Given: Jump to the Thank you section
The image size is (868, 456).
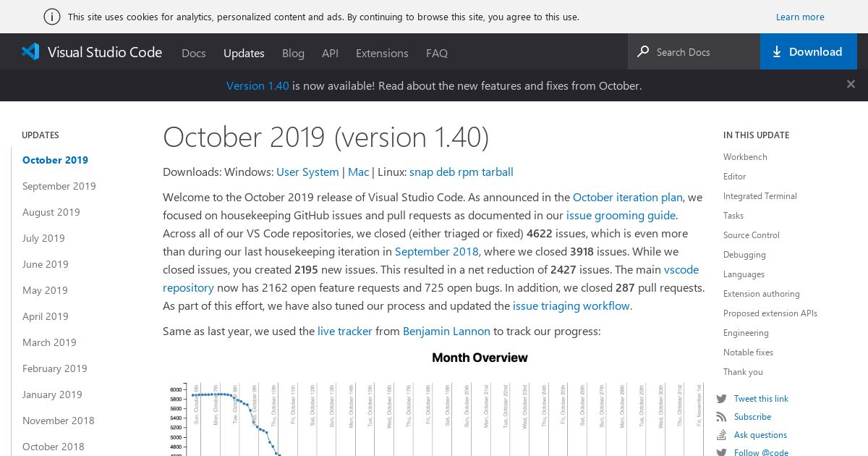Looking at the screenshot, I should pyautogui.click(x=743, y=372).
